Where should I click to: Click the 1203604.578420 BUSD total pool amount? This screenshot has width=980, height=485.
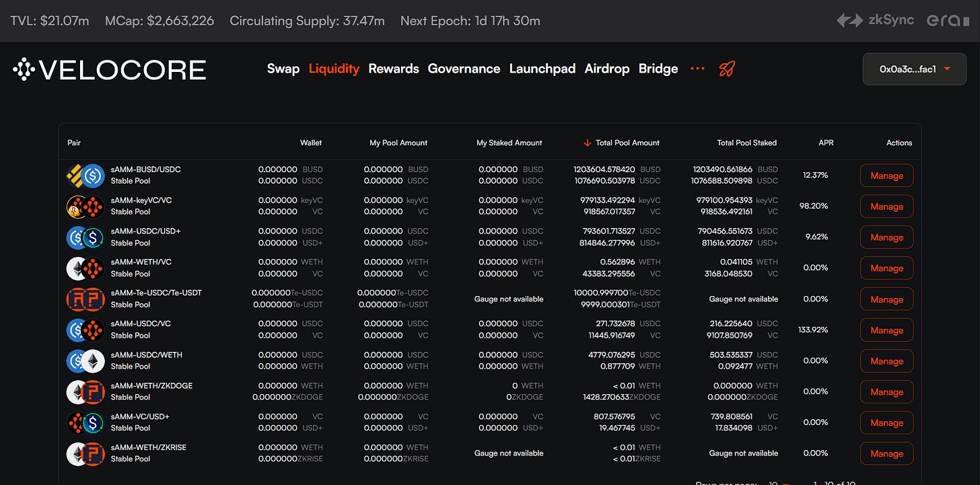[617, 170]
